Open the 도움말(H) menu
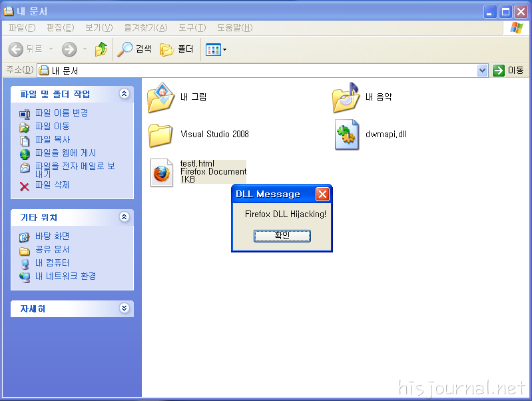Viewport: 532px width, 401px height. (235, 28)
